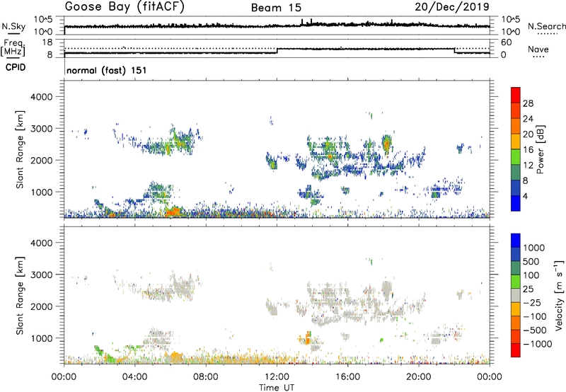Click '4000' tick on velocity panel axis

click(x=41, y=243)
